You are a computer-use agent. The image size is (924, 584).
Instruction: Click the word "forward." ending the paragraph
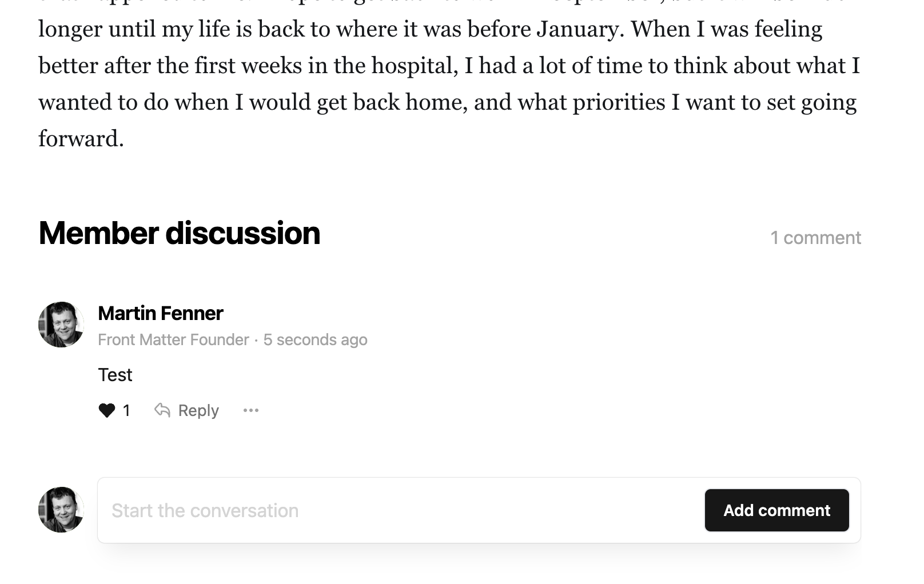pyautogui.click(x=81, y=139)
